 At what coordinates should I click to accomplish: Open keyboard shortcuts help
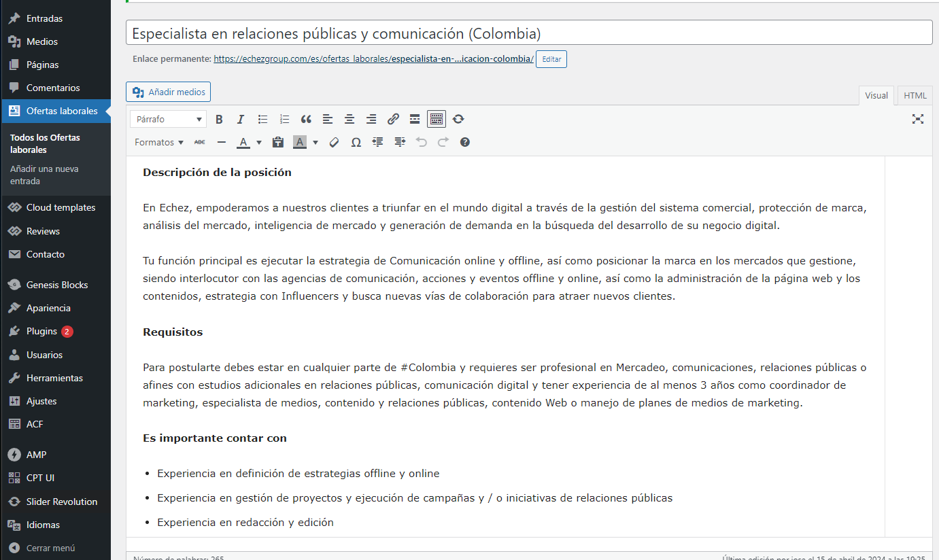click(464, 142)
